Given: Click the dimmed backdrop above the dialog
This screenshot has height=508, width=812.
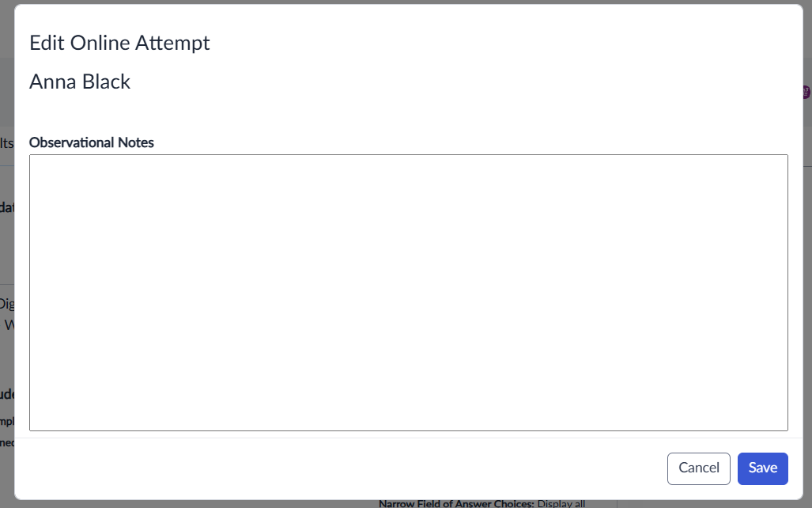Looking at the screenshot, I should (406, 2).
